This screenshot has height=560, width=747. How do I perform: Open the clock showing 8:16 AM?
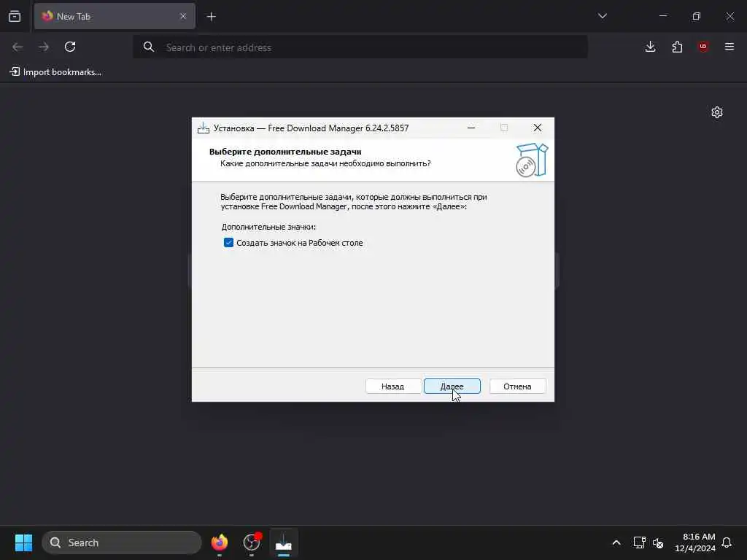point(695,542)
